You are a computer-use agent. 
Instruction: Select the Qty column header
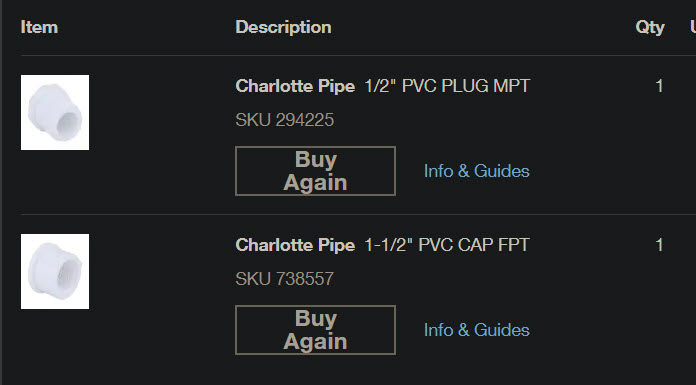(650, 28)
